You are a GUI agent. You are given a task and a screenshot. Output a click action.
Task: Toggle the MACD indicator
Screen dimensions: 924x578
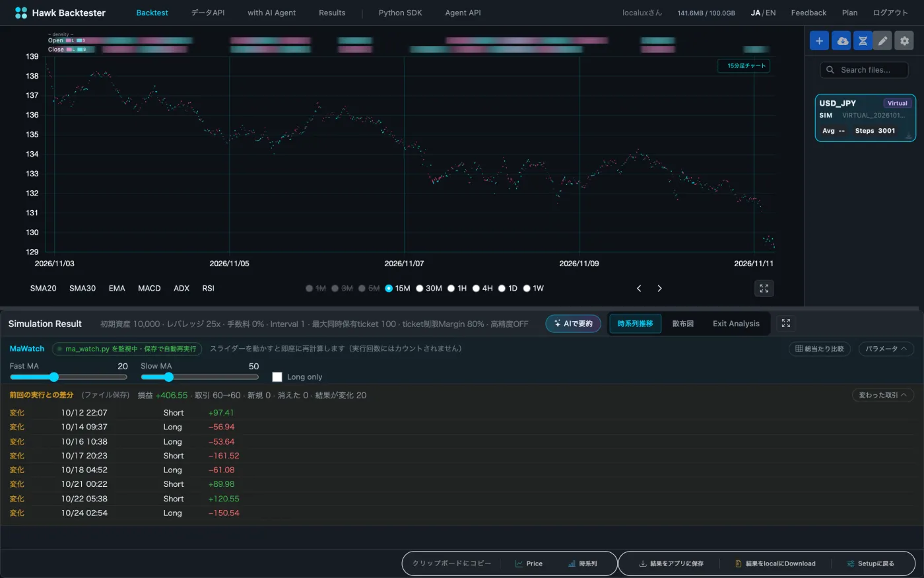[149, 288]
